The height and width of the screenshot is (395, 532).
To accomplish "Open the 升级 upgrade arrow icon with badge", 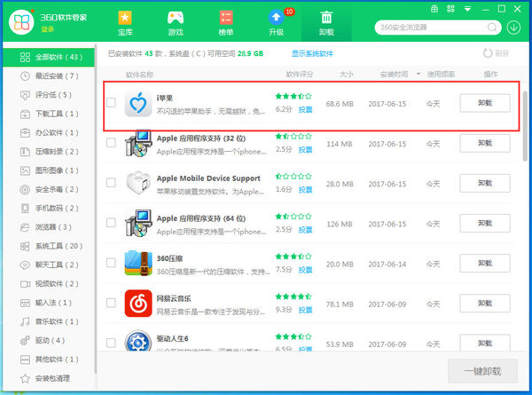I will 277,23.
